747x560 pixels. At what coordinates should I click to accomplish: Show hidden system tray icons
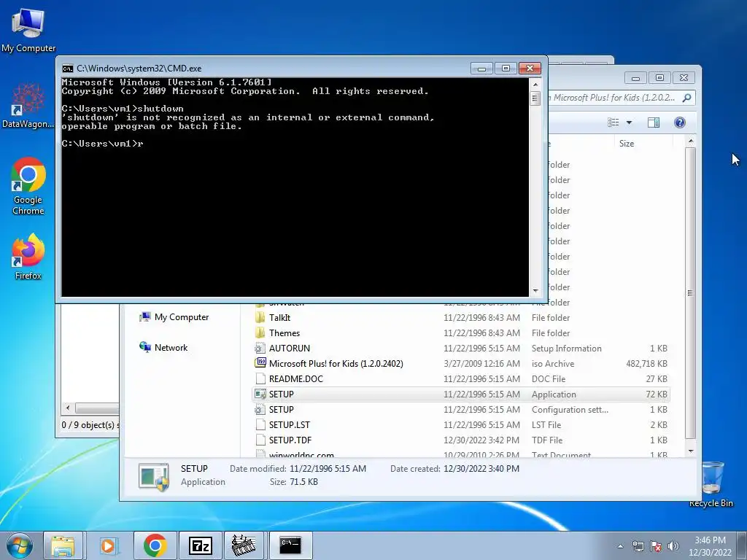(x=620, y=546)
